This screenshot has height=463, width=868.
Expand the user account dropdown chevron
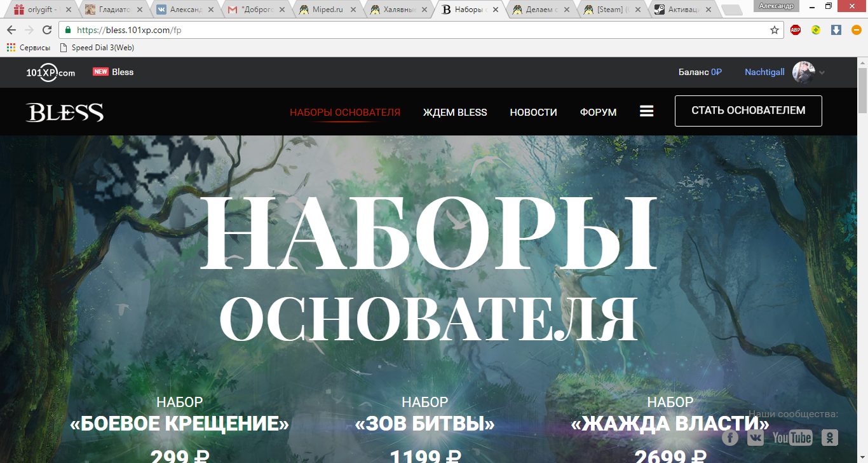point(822,73)
